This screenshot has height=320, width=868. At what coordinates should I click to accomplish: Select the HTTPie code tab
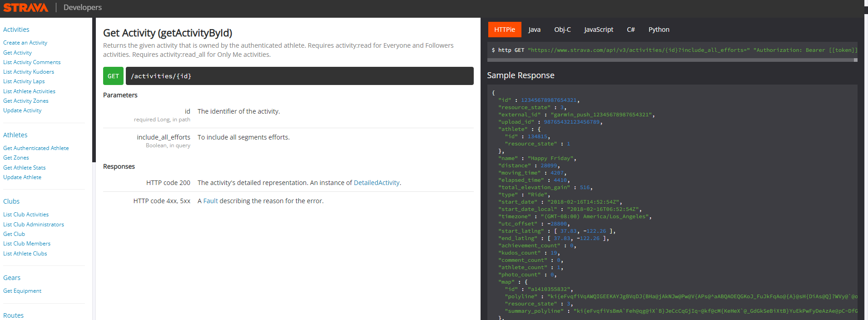pyautogui.click(x=505, y=30)
